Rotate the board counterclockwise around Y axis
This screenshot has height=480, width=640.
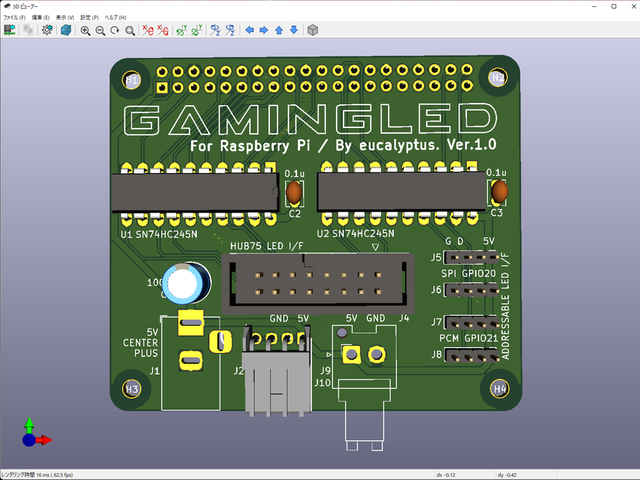[x=196, y=30]
